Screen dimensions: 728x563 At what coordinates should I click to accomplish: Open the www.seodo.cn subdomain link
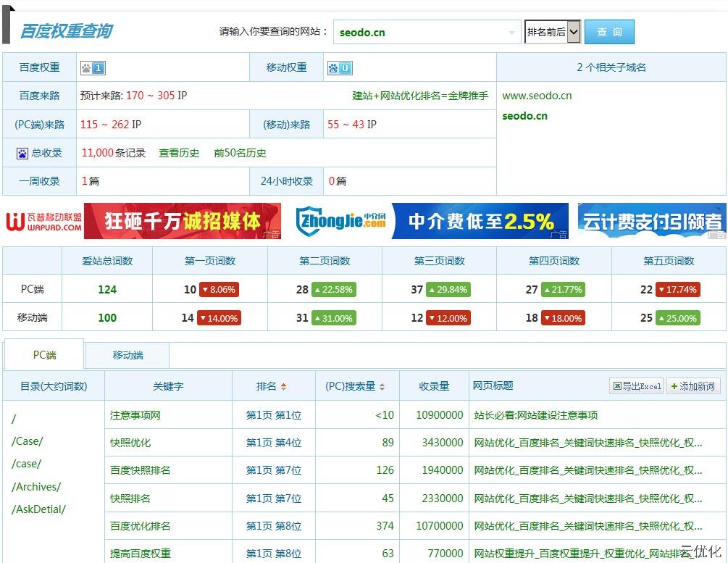(x=537, y=96)
